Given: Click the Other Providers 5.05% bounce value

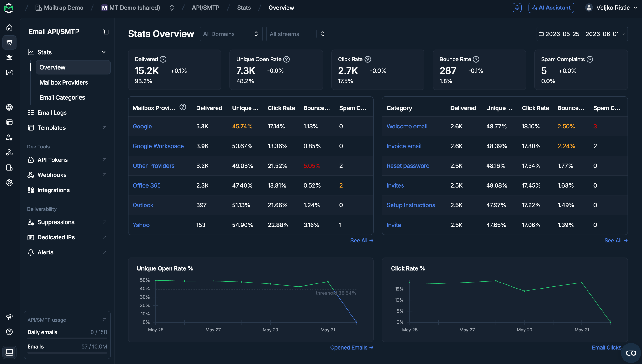Looking at the screenshot, I should pos(312,166).
